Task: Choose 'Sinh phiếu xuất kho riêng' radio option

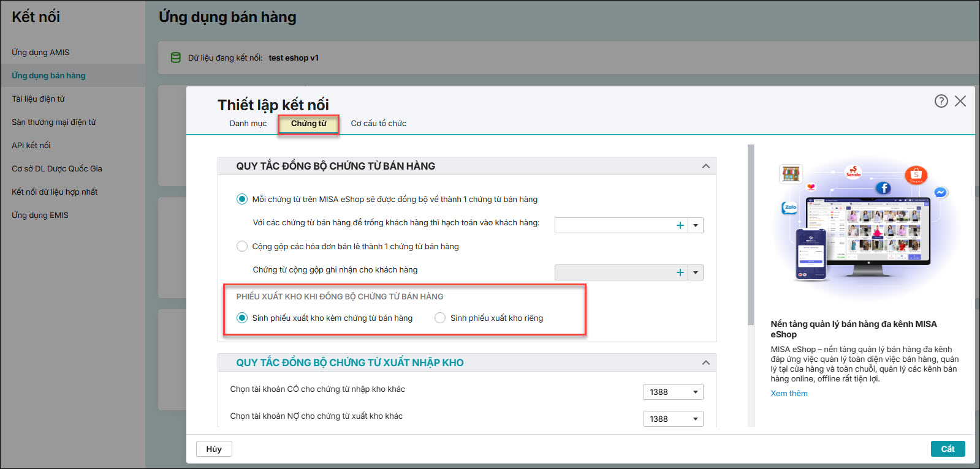Action: [440, 318]
